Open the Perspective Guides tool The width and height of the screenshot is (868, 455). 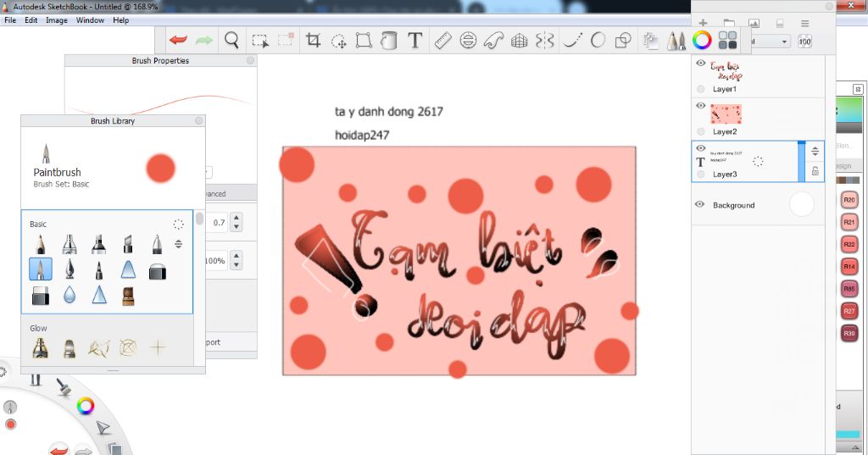click(x=519, y=41)
